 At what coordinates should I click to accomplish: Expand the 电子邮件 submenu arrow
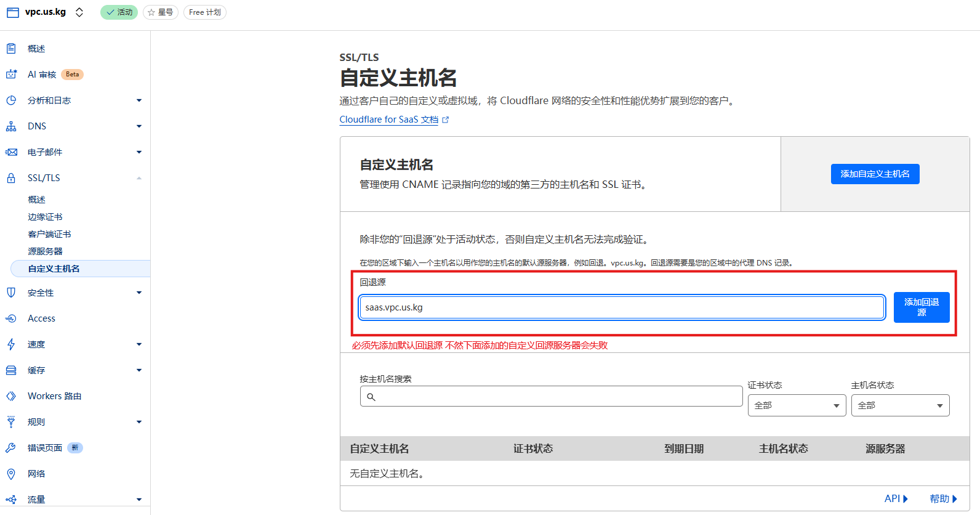click(139, 152)
